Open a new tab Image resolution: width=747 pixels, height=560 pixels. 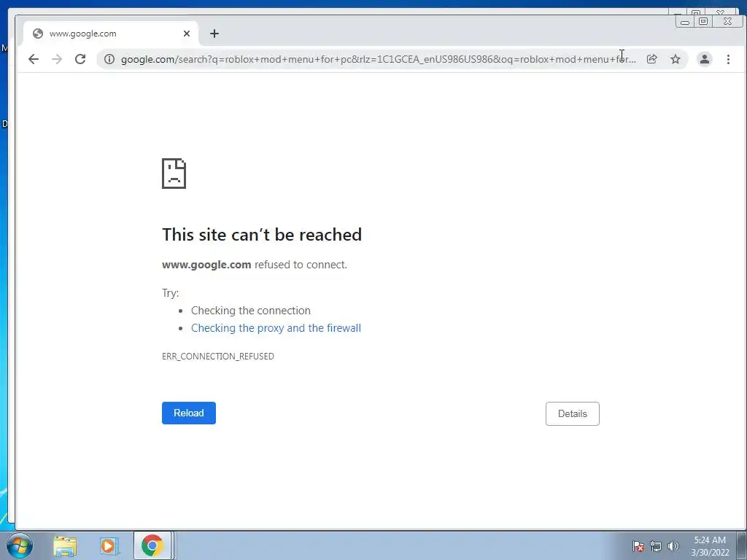pyautogui.click(x=214, y=34)
